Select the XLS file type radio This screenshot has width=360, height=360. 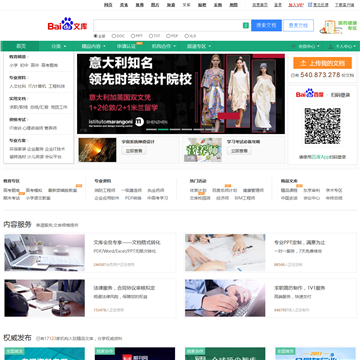click(186, 36)
